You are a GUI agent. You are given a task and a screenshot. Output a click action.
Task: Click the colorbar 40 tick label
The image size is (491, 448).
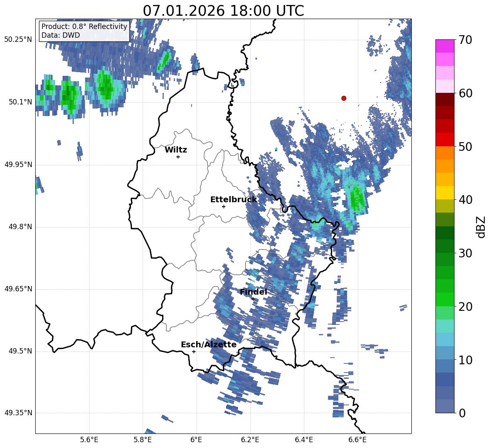[x=465, y=200]
